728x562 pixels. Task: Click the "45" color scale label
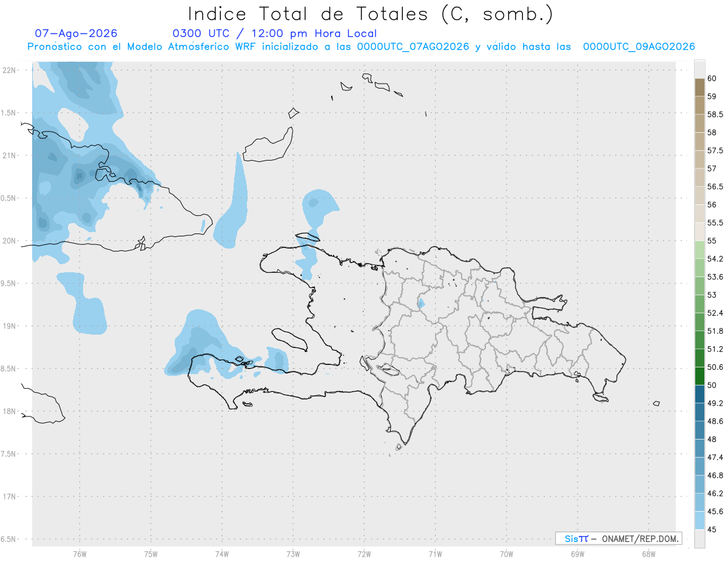tap(712, 529)
